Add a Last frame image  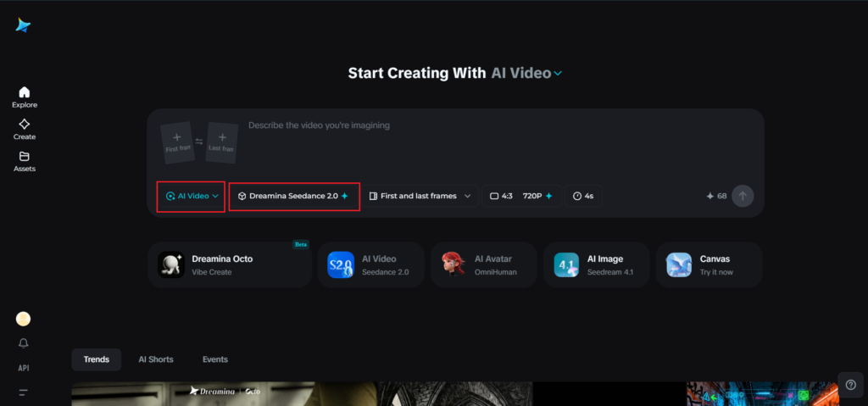point(221,143)
